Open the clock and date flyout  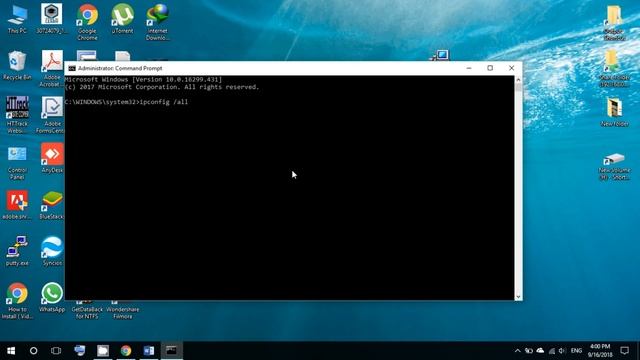[x=600, y=351]
